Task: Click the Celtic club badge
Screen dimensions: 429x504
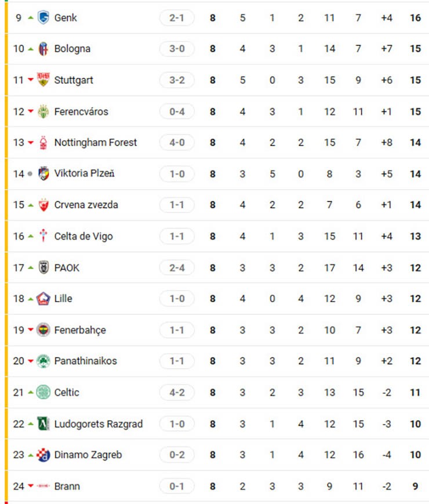Action: click(44, 393)
